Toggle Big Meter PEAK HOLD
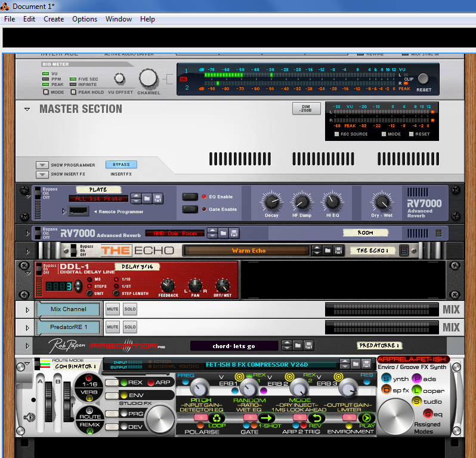 click(73, 92)
